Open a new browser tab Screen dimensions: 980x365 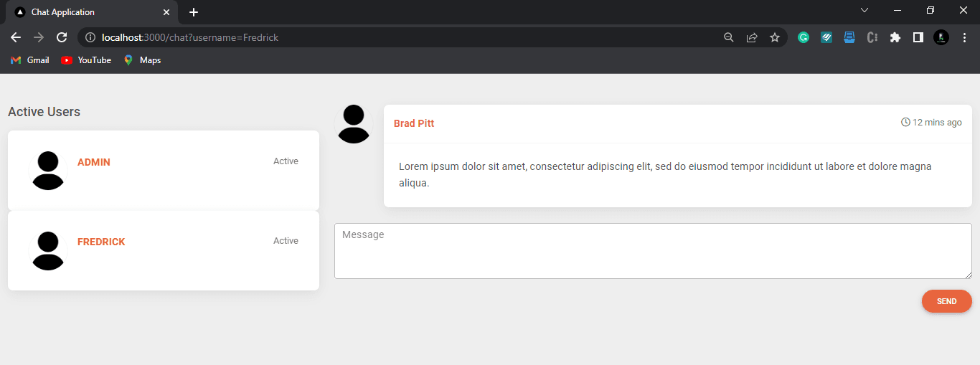click(x=194, y=12)
